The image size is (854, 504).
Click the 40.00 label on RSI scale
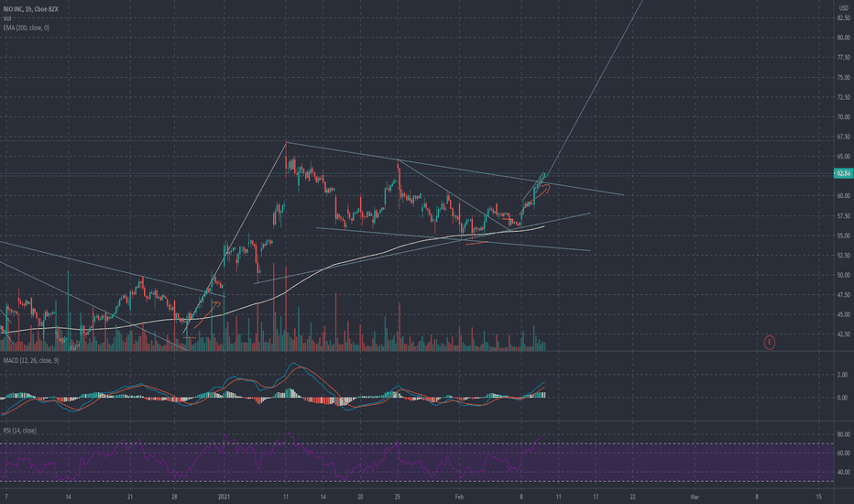[844, 472]
